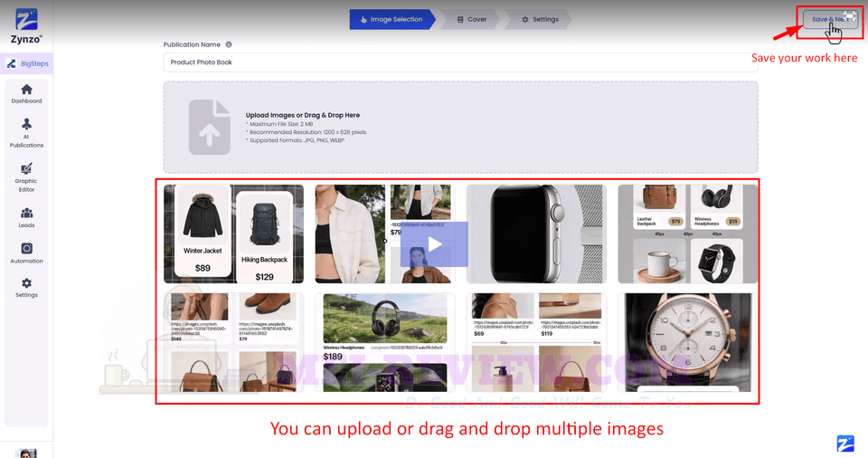Select the Image Selection step tab
This screenshot has height=458, width=868.
pyautogui.click(x=392, y=19)
